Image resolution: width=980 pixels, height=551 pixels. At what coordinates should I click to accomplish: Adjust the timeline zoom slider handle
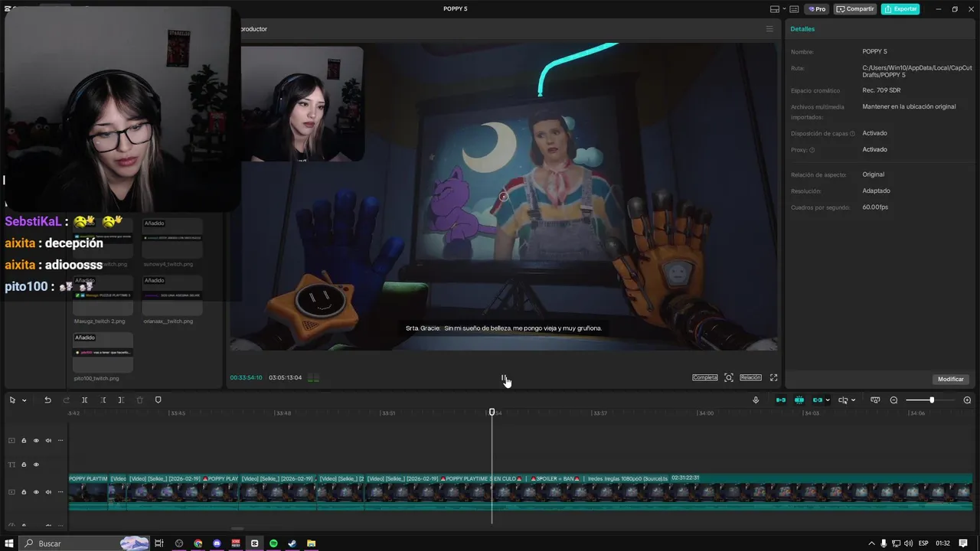coord(932,400)
